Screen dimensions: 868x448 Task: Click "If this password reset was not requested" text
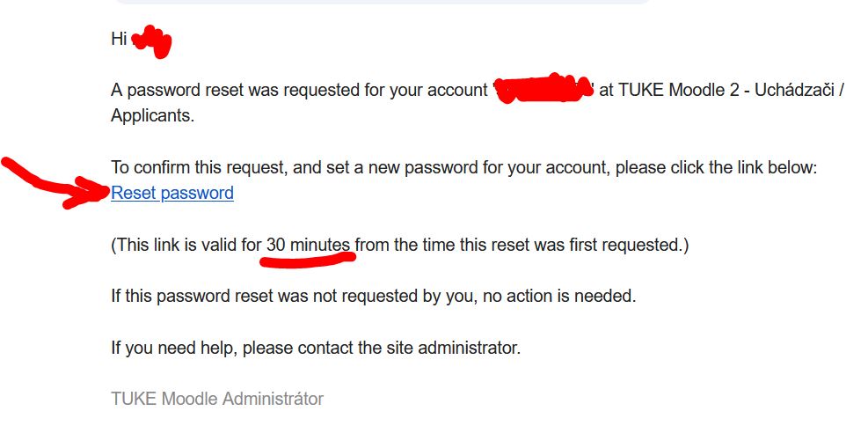273,296
